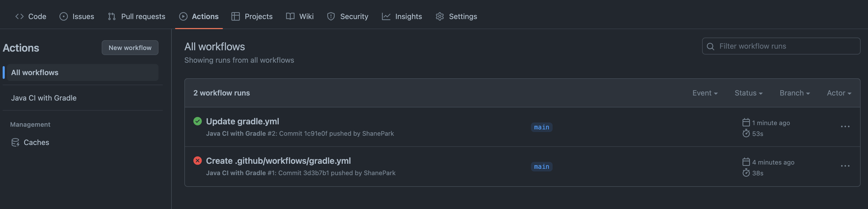Click the Security shield icon

click(x=331, y=16)
